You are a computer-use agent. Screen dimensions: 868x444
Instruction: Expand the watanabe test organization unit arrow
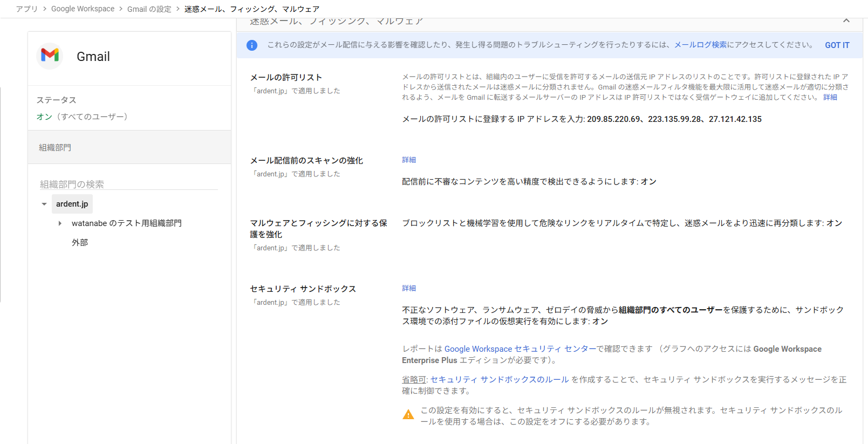point(60,223)
